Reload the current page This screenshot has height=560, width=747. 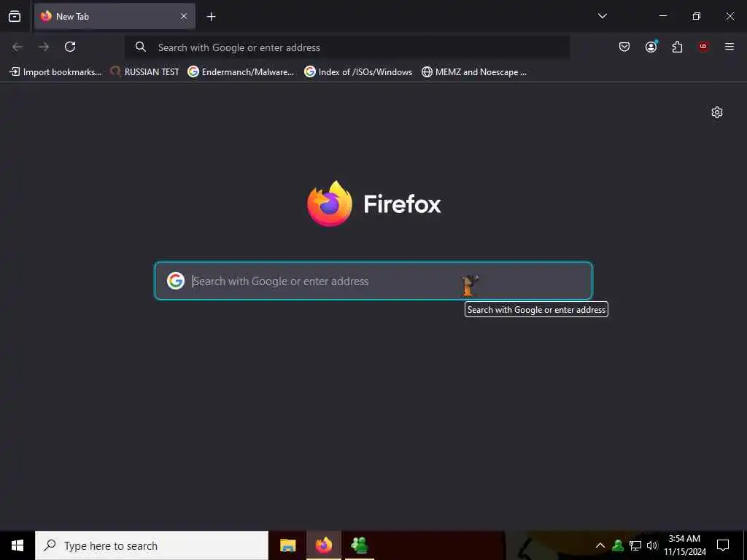[70, 47]
